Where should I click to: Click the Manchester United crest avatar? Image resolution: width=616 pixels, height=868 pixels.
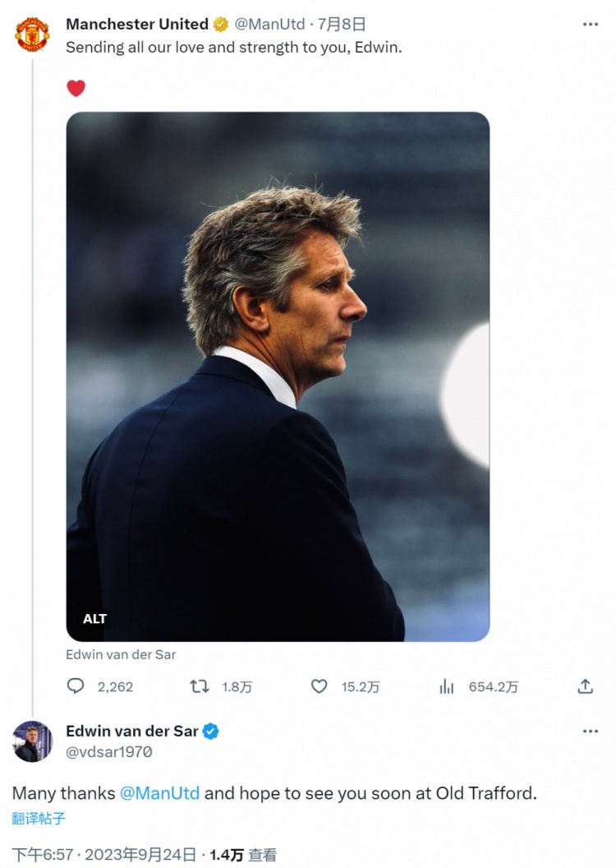[x=32, y=35]
